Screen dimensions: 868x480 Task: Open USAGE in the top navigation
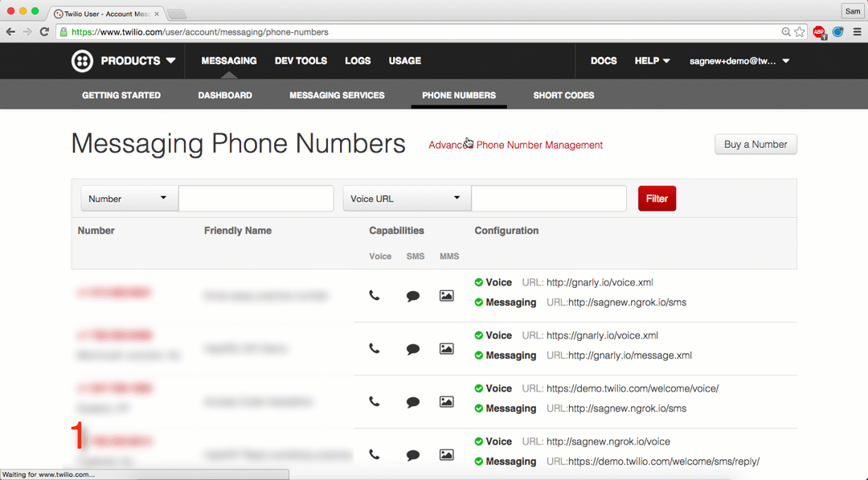tap(404, 61)
